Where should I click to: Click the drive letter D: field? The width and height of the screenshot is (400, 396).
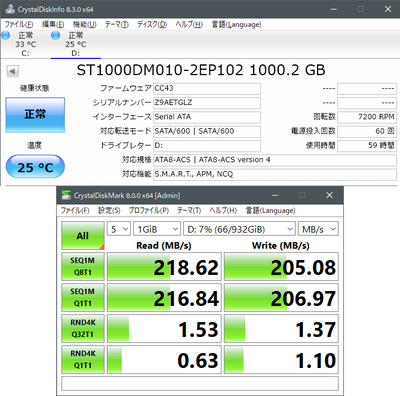[x=207, y=146]
